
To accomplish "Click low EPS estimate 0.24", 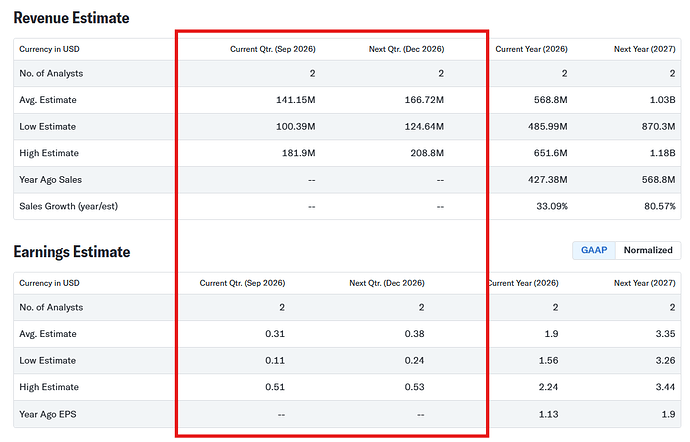I will coord(414,361).
